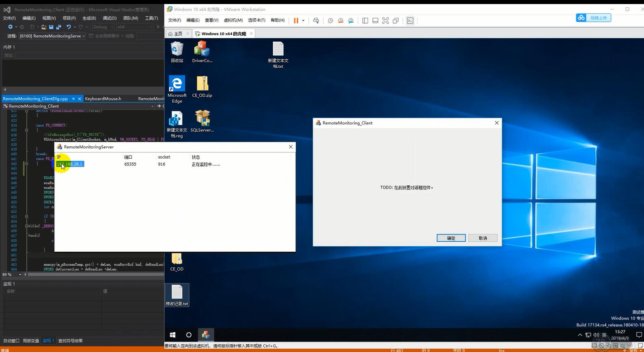Click the Save All icon
Screen dimensions: 644x352
58,27
